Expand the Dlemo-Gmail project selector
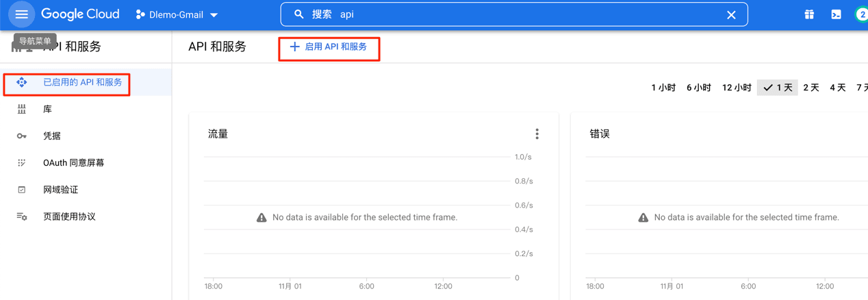 (x=177, y=14)
